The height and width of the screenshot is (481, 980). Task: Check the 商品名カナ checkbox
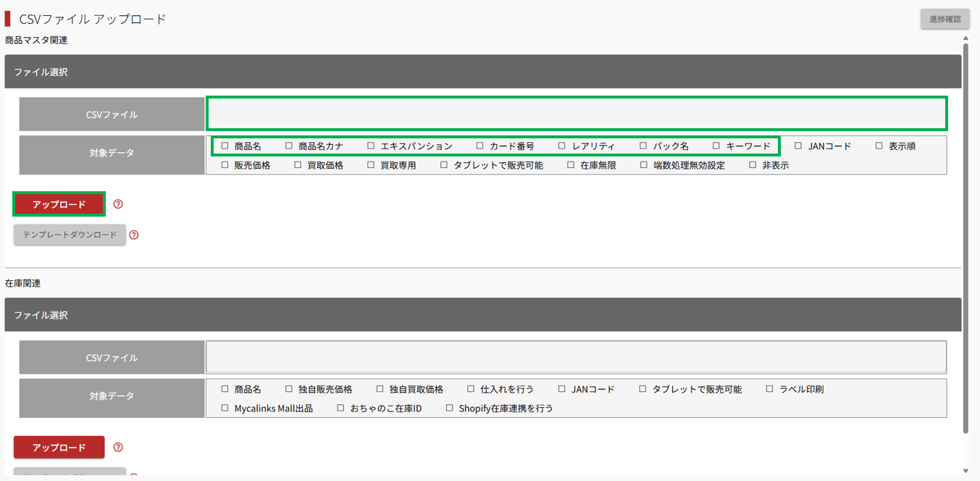click(289, 146)
